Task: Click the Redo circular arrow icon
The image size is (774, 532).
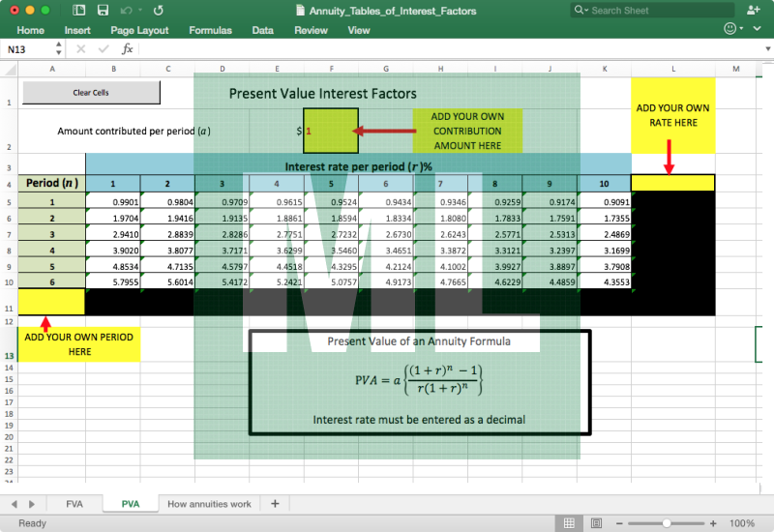Action: (x=158, y=11)
